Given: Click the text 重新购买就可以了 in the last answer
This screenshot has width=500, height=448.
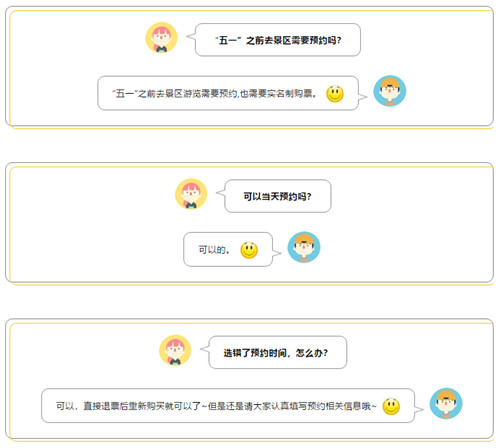Looking at the screenshot, I should tap(165, 406).
